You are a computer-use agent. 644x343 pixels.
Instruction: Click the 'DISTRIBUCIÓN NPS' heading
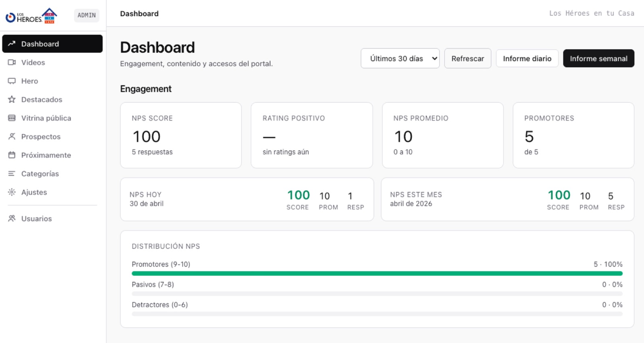click(166, 246)
